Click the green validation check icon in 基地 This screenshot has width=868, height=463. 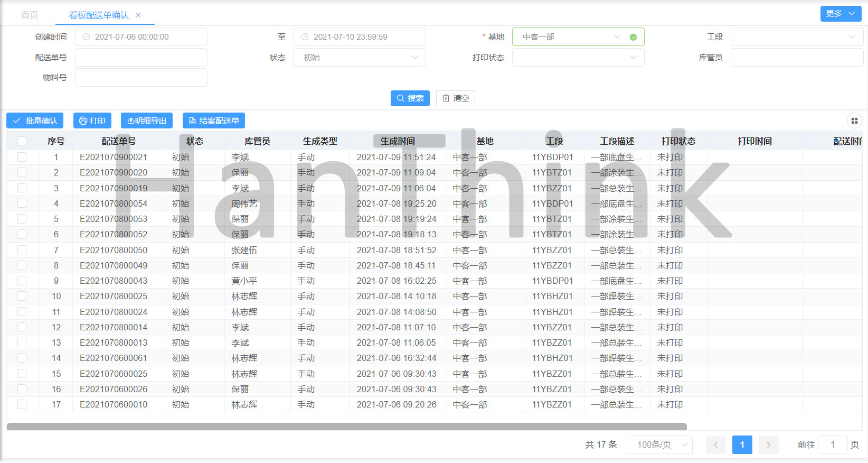click(x=633, y=37)
